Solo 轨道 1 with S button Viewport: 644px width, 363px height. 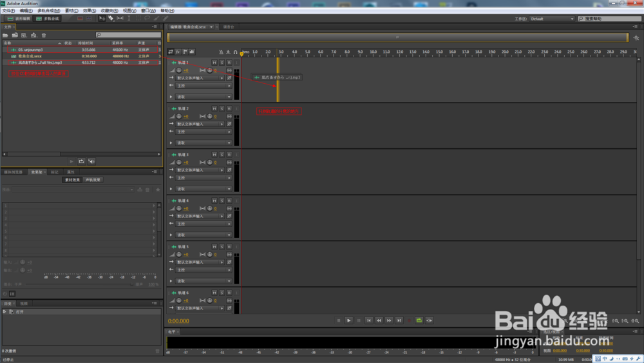point(222,63)
